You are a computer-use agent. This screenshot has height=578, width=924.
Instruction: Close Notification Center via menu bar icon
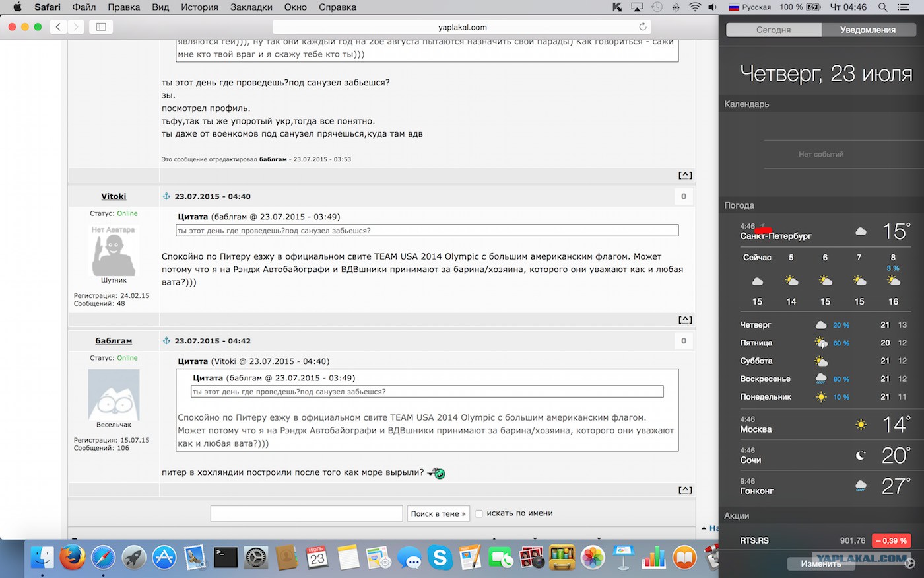click(x=904, y=7)
